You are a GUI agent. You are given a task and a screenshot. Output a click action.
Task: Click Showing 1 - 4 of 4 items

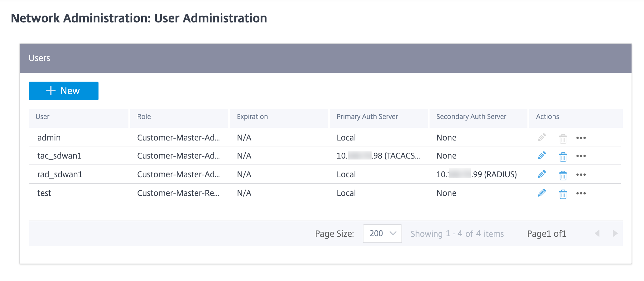pos(457,234)
